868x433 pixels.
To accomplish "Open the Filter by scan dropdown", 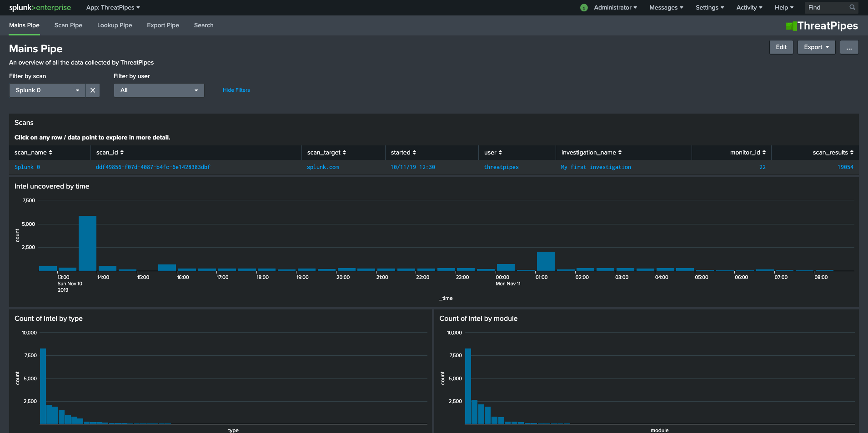I will (x=47, y=90).
